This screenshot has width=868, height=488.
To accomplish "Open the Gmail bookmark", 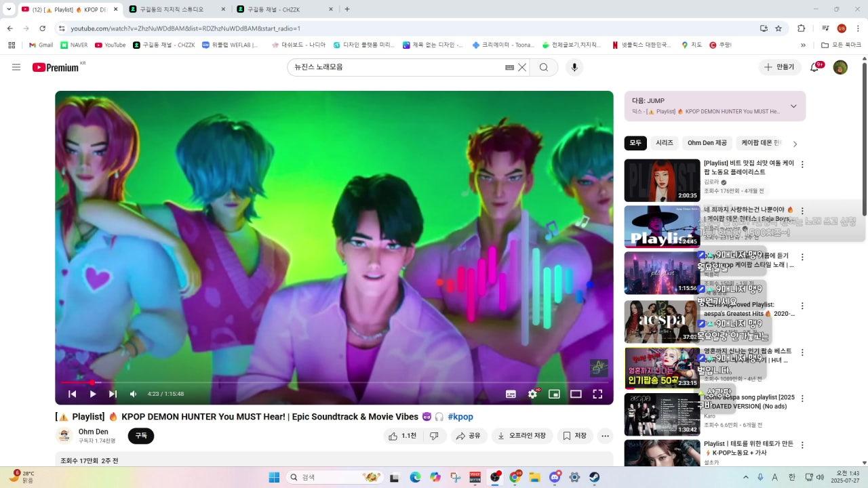I will coord(41,45).
